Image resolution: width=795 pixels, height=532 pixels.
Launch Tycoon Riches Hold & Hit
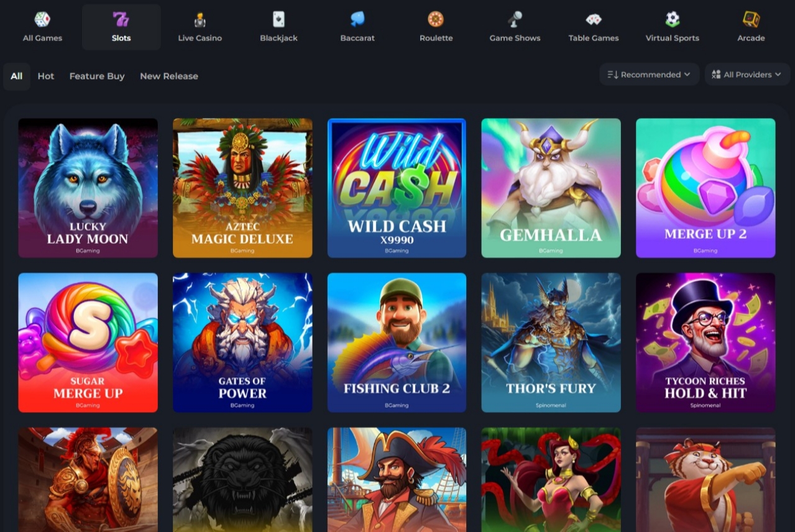[705, 342]
